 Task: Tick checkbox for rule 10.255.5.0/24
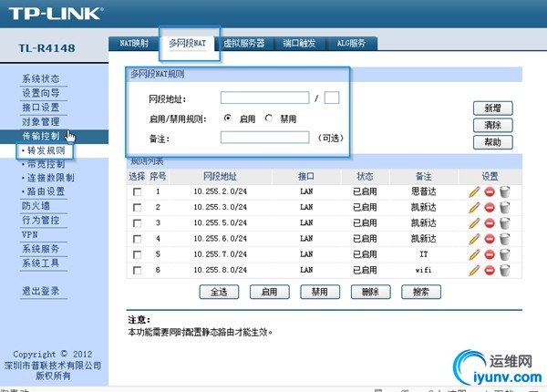click(138, 223)
